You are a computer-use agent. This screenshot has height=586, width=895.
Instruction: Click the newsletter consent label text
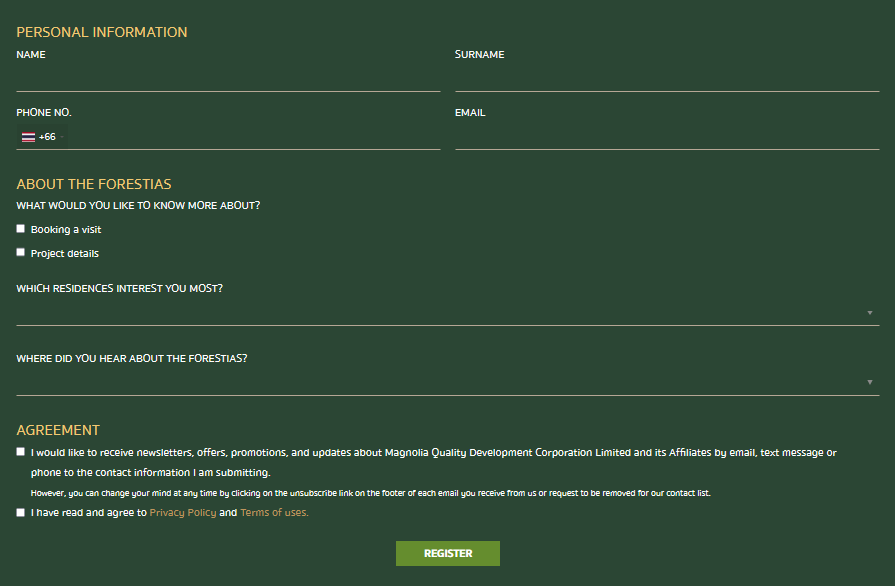(434, 462)
